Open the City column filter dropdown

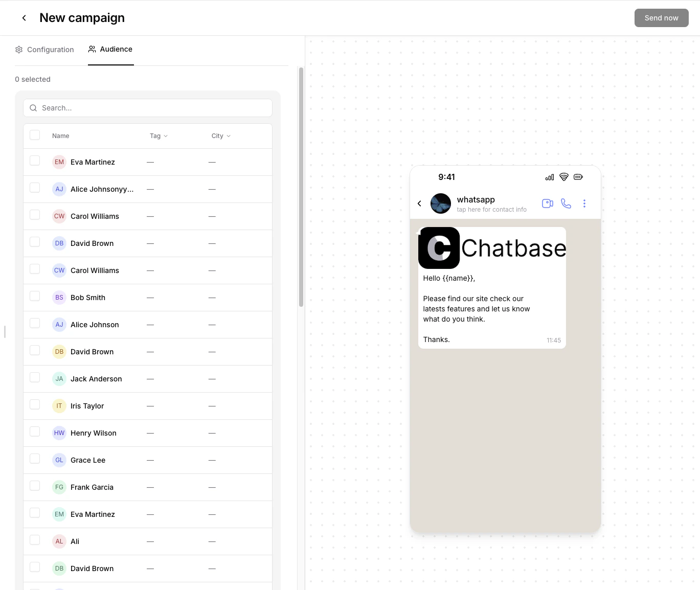(x=221, y=136)
